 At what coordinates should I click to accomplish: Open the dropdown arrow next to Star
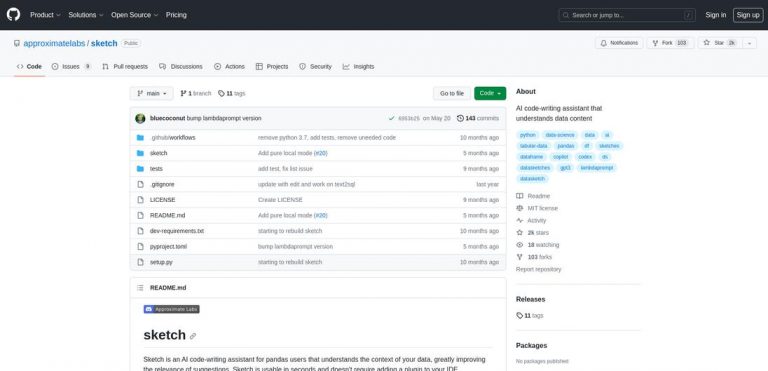[x=749, y=43]
